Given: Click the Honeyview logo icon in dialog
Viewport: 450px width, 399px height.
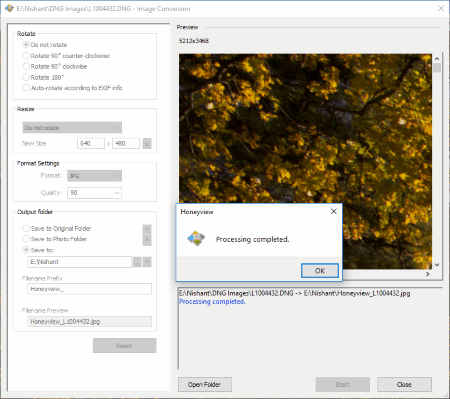Looking at the screenshot, I should click(196, 238).
